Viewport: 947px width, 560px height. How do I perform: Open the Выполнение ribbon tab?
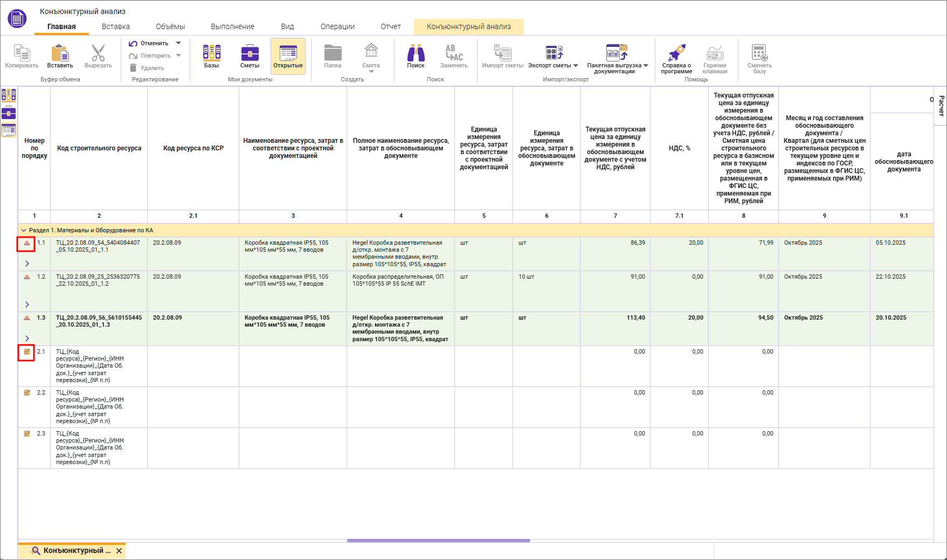pyautogui.click(x=232, y=26)
